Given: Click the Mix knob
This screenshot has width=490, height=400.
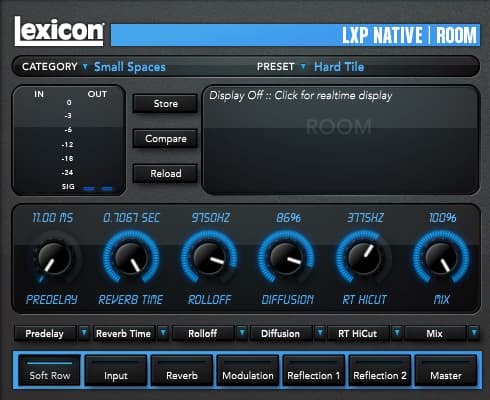Looking at the screenshot, I should (441, 258).
